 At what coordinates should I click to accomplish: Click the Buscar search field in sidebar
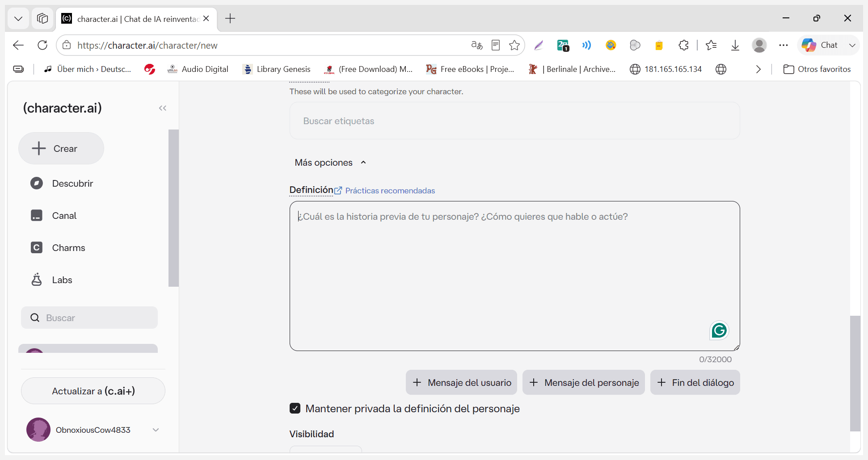[89, 318]
